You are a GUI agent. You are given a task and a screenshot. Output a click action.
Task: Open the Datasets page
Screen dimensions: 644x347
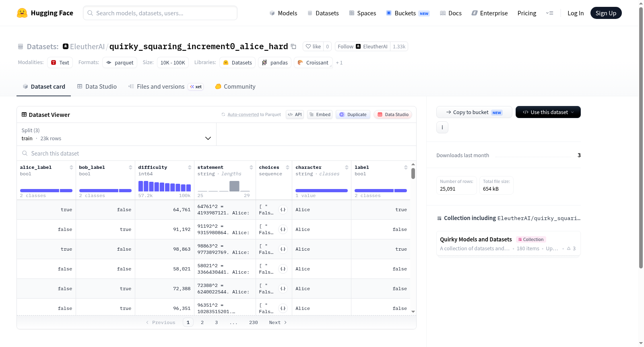click(x=323, y=13)
